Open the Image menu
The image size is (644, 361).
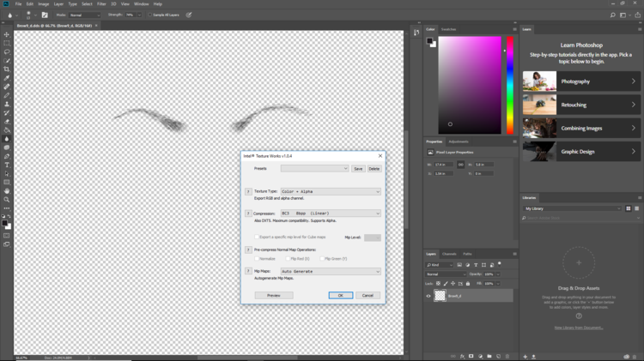click(44, 3)
